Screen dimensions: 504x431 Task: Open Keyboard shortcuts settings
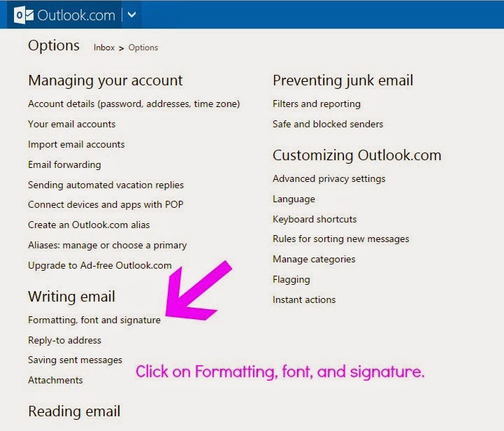coord(315,220)
